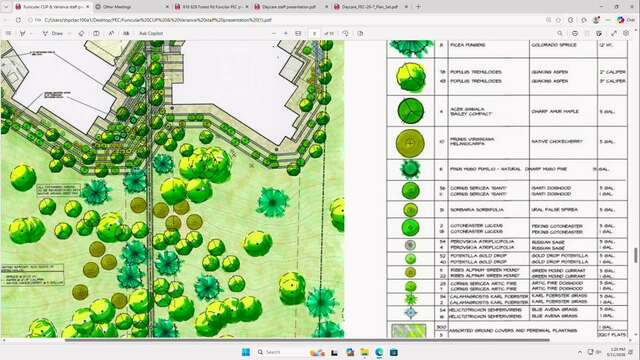Click the Fit to width icon
The width and height of the screenshot is (640, 360).
(x=298, y=33)
